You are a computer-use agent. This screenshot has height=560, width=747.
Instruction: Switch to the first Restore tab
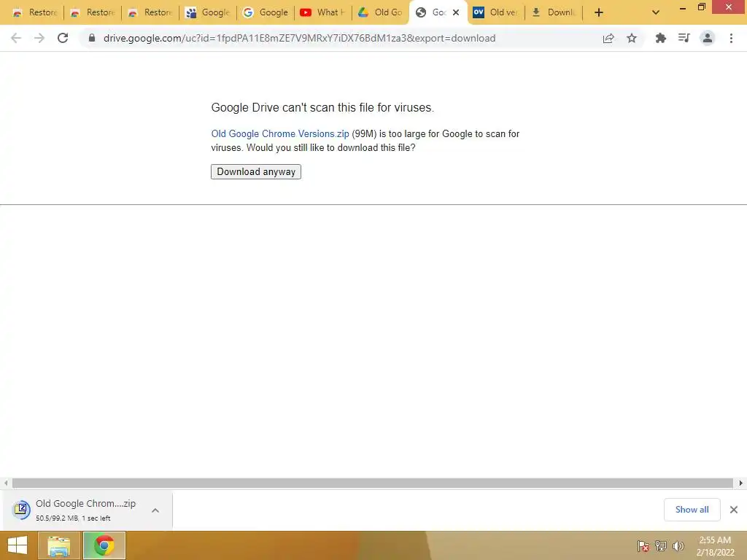[35, 12]
